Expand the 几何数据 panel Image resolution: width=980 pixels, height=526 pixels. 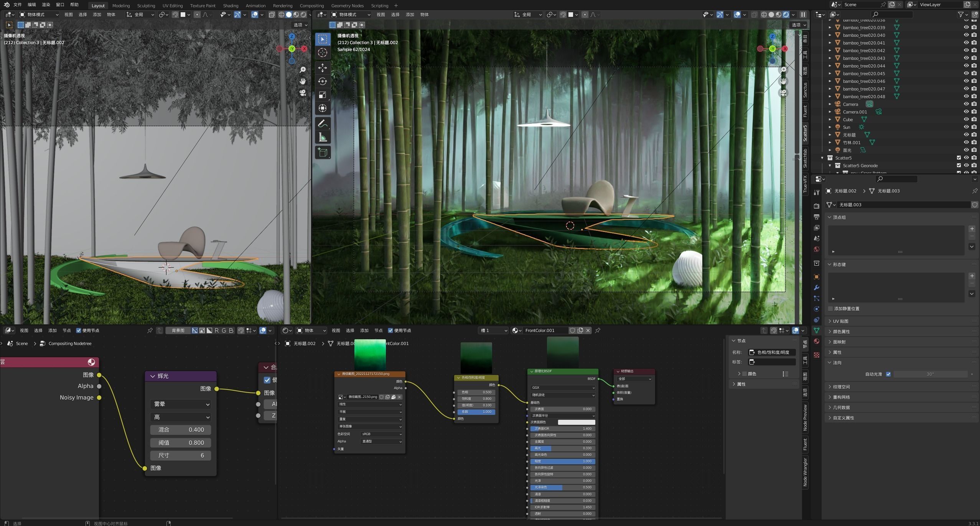841,408
